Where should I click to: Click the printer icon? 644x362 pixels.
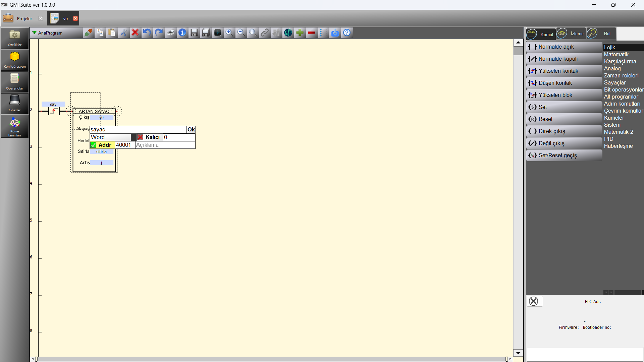point(170,33)
